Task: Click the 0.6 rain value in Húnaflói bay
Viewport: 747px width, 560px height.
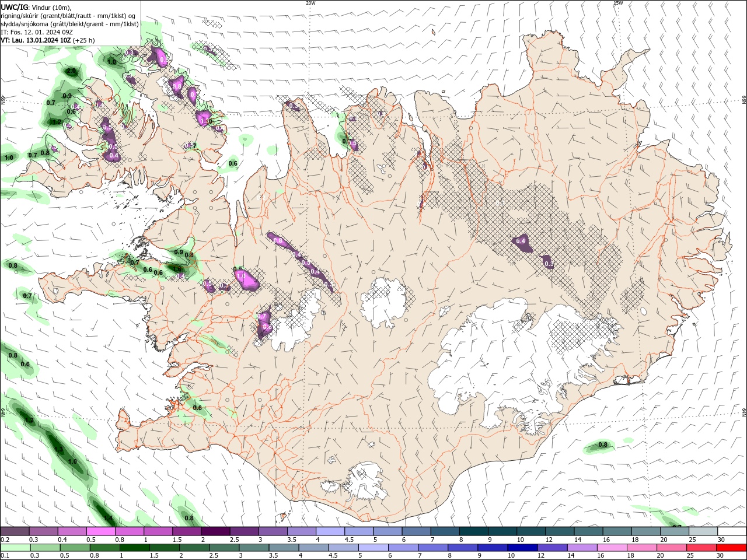Action: pyautogui.click(x=233, y=164)
